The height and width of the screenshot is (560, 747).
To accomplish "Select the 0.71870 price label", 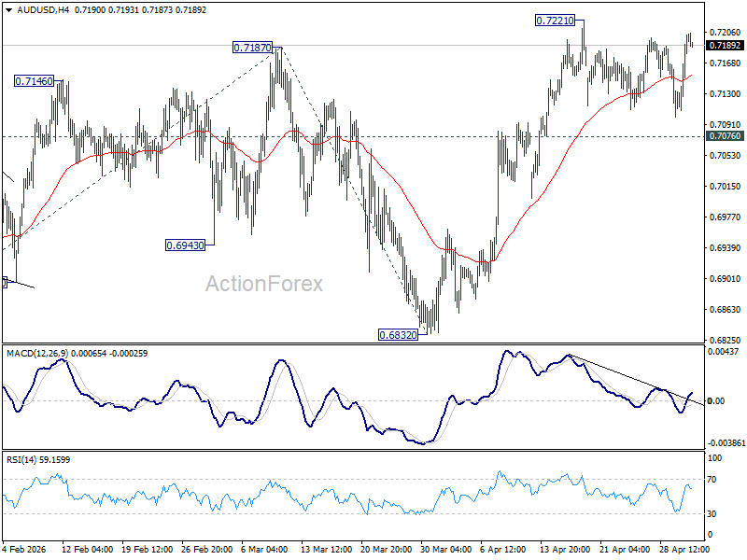I will click(252, 48).
